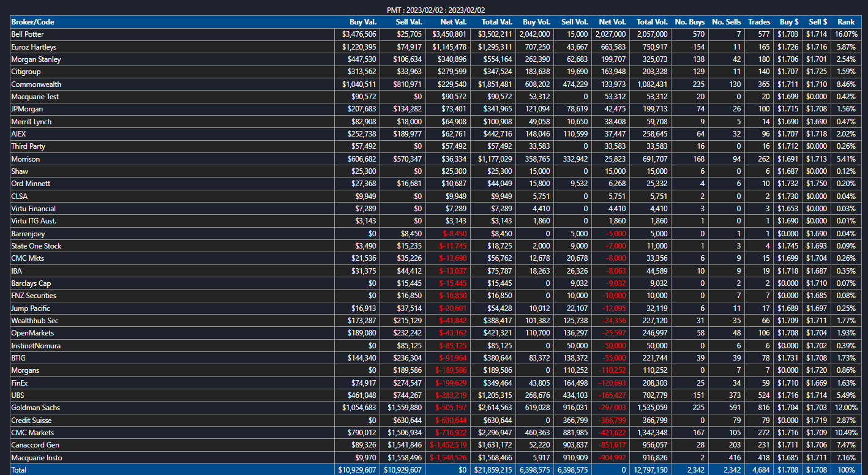This screenshot has width=868, height=475.
Task: Click the Virtu Financial broker name
Action: click(34, 209)
